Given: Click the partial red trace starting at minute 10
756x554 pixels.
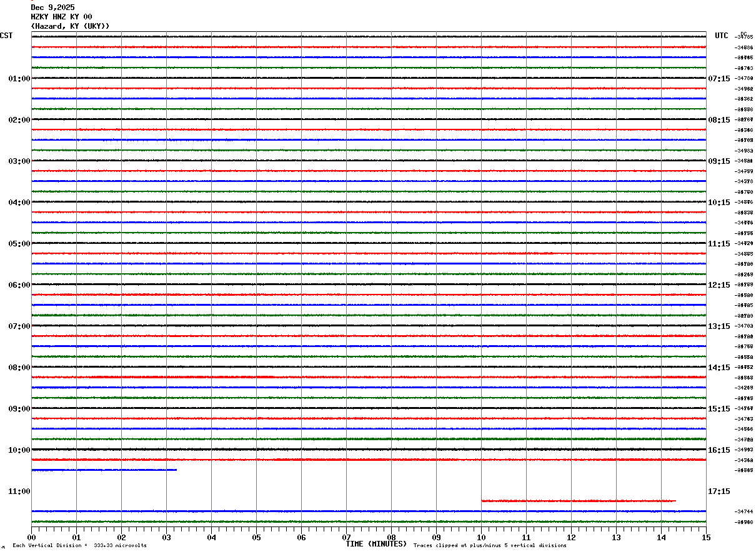Looking at the screenshot, I should pyautogui.click(x=579, y=501).
